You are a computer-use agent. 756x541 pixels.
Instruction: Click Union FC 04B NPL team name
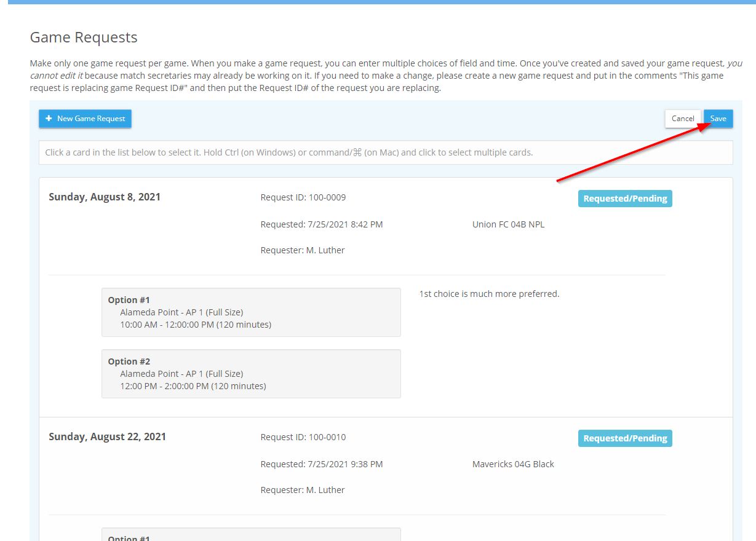[x=508, y=224]
